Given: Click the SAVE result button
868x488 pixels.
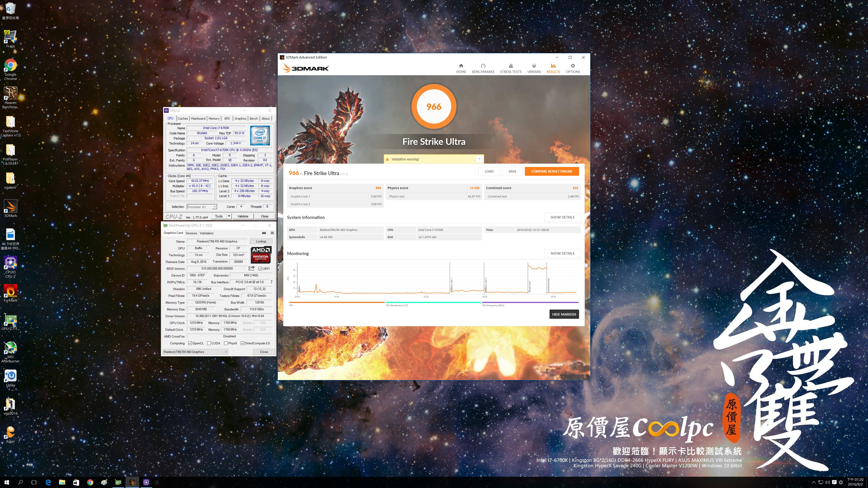Looking at the screenshot, I should [x=512, y=171].
